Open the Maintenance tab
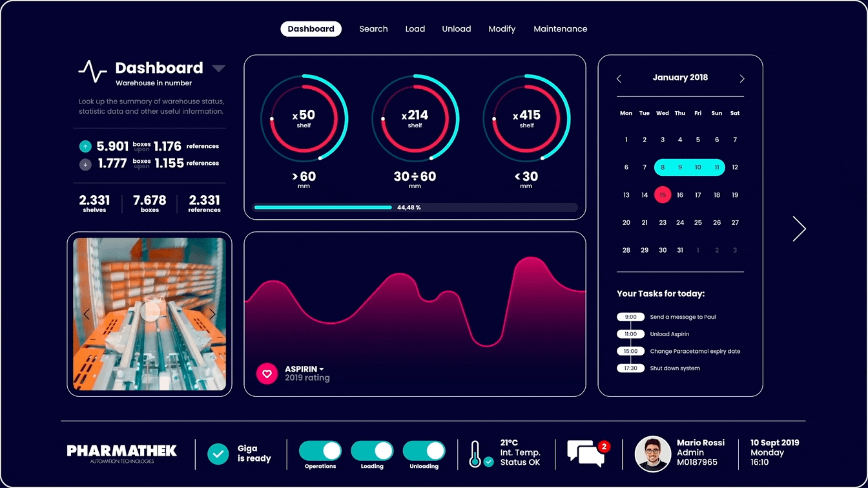This screenshot has height=488, width=868. coord(560,29)
